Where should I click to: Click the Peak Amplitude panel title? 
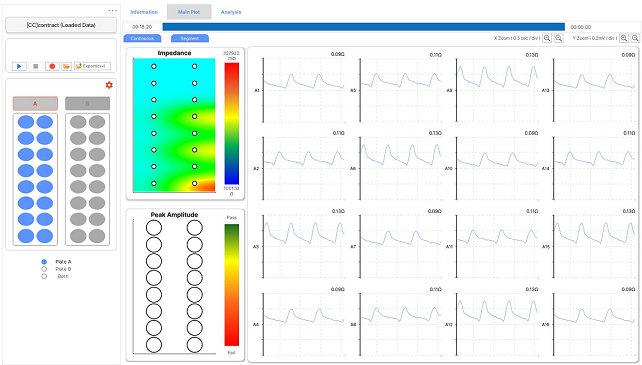point(174,215)
